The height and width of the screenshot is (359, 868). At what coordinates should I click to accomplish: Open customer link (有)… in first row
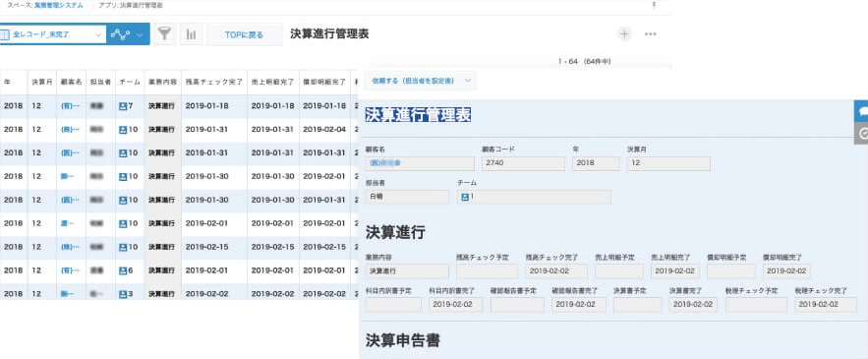tap(71, 106)
